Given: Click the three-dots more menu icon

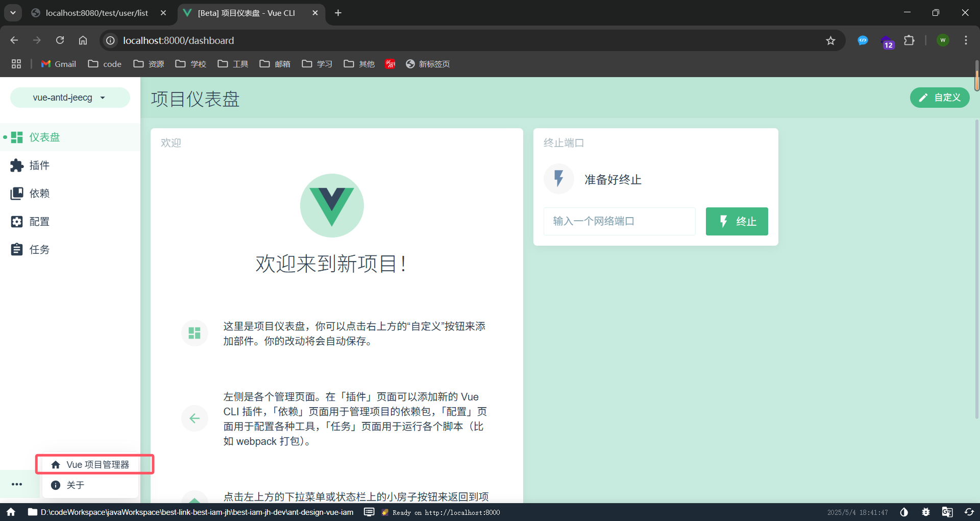Looking at the screenshot, I should pyautogui.click(x=17, y=484).
